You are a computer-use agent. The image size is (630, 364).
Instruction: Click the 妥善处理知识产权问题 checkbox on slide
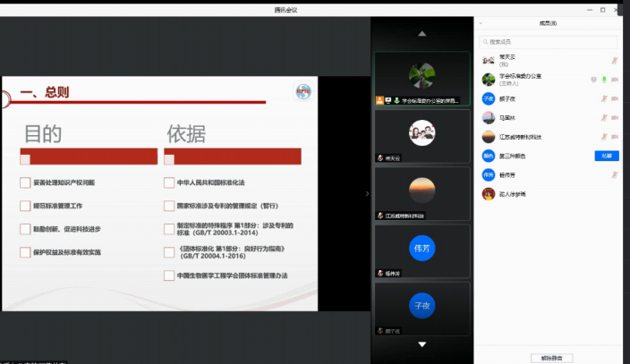pos(25,182)
